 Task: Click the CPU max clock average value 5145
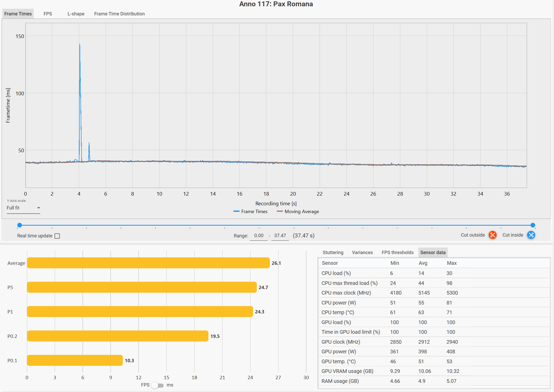point(424,293)
